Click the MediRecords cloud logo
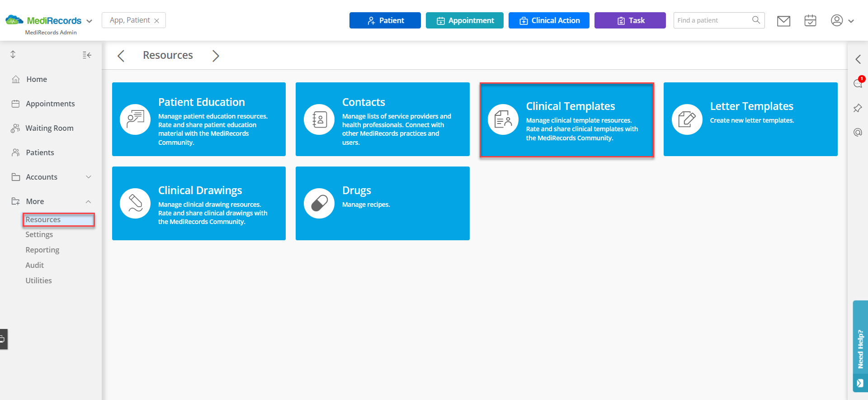Image resolution: width=868 pixels, height=400 pixels. (x=14, y=20)
